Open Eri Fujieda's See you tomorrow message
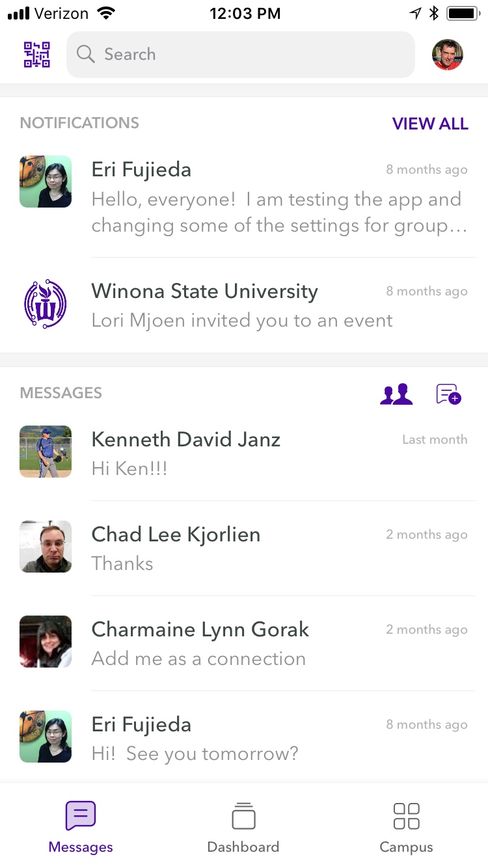The height and width of the screenshot is (868, 488). click(278, 738)
